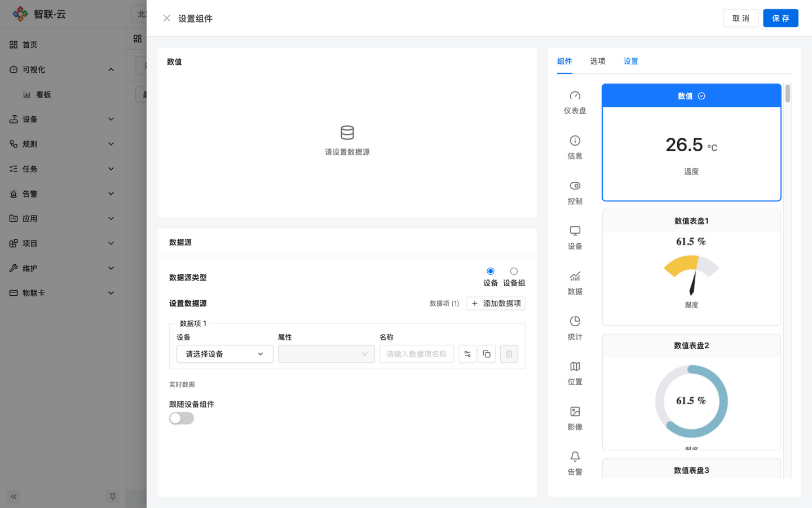Delete data item 1 with trash icon
Viewport: 812px width, 508px height.
(x=509, y=354)
